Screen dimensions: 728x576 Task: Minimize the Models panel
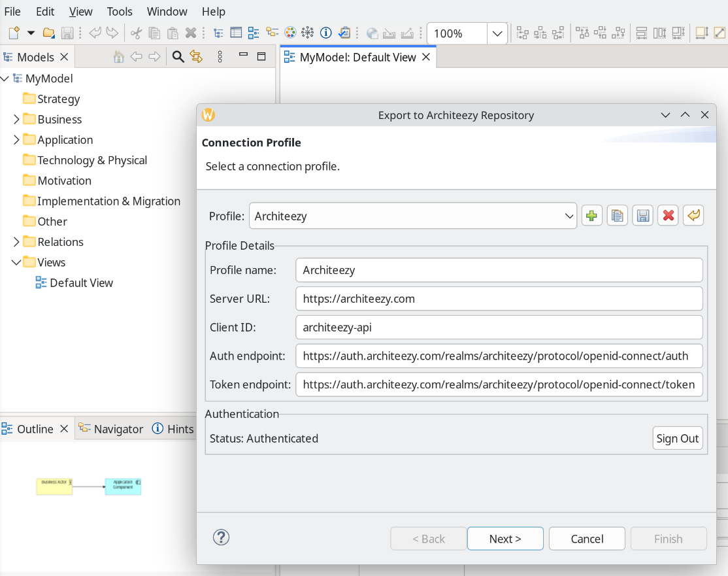tap(243, 55)
